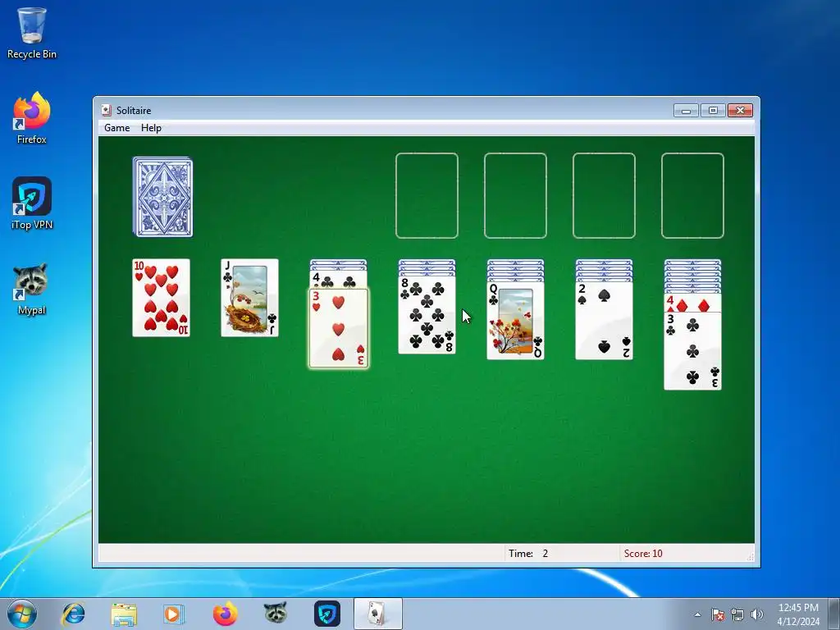Open the volume speaker tray icon

(x=756, y=614)
